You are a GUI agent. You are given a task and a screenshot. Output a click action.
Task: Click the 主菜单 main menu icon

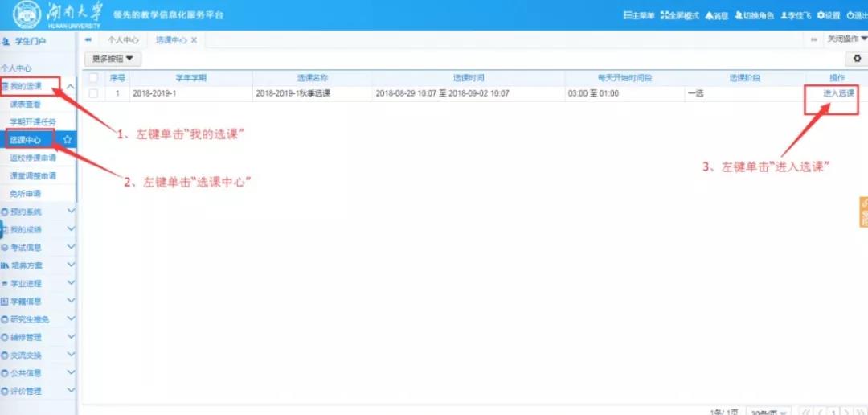pyautogui.click(x=626, y=15)
